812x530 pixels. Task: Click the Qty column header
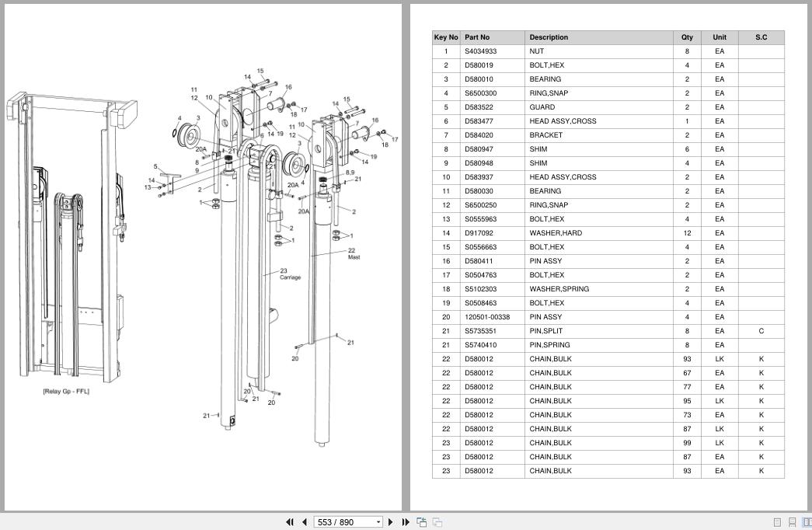click(687, 37)
